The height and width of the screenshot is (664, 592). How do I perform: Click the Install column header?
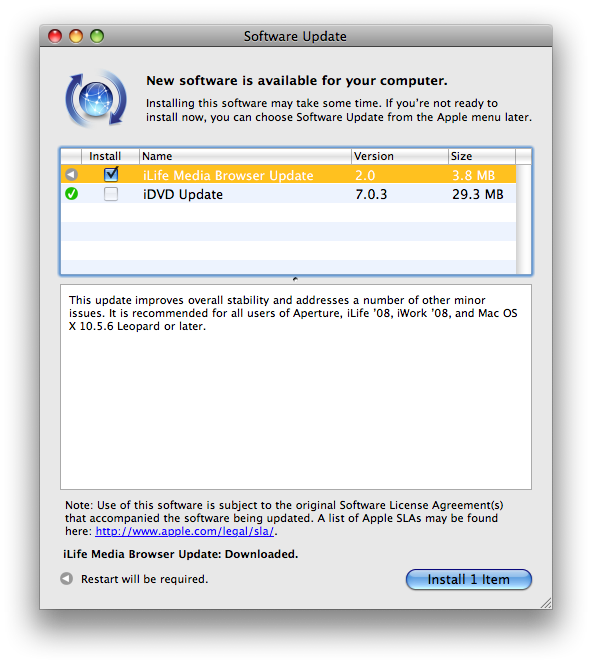(110, 156)
